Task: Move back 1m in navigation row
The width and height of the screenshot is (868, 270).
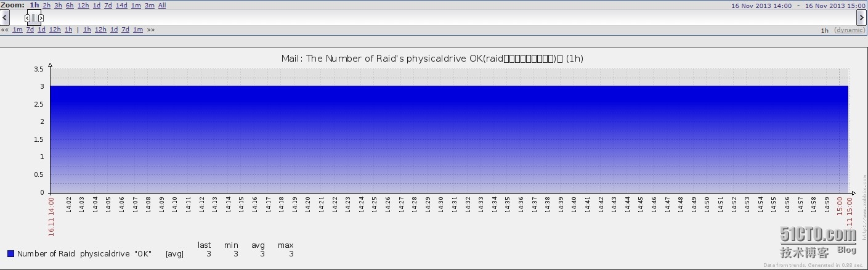Action: tap(18, 30)
